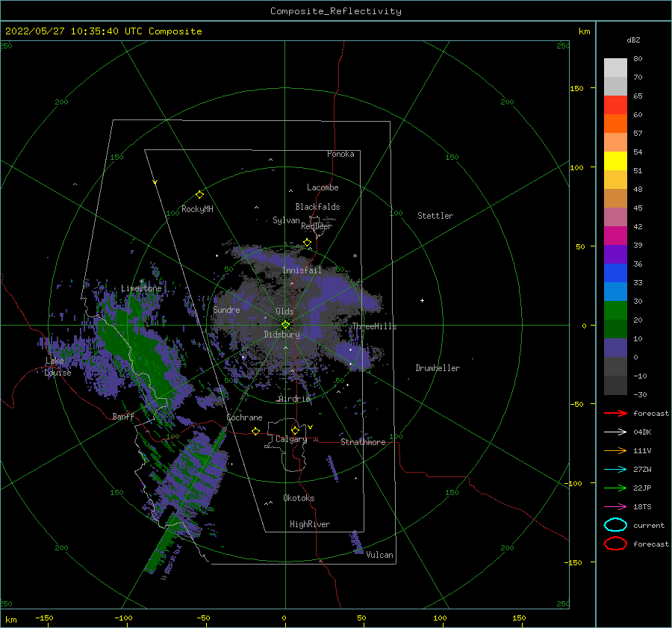Click the asterisk marker near Limestone
The image size is (672, 628).
141,282
